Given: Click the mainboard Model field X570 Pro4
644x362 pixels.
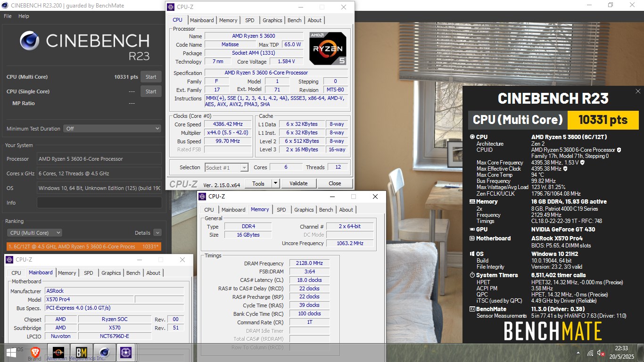Looking at the screenshot, I should 89,300.
